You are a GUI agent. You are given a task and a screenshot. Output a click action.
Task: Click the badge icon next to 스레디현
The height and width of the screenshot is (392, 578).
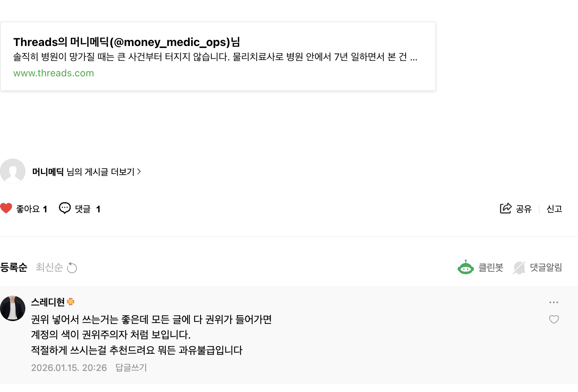click(71, 302)
